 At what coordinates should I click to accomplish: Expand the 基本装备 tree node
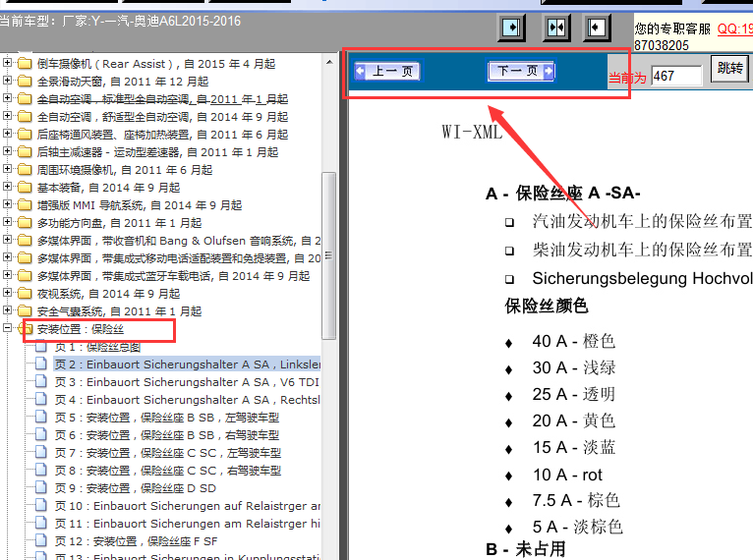click(7, 187)
